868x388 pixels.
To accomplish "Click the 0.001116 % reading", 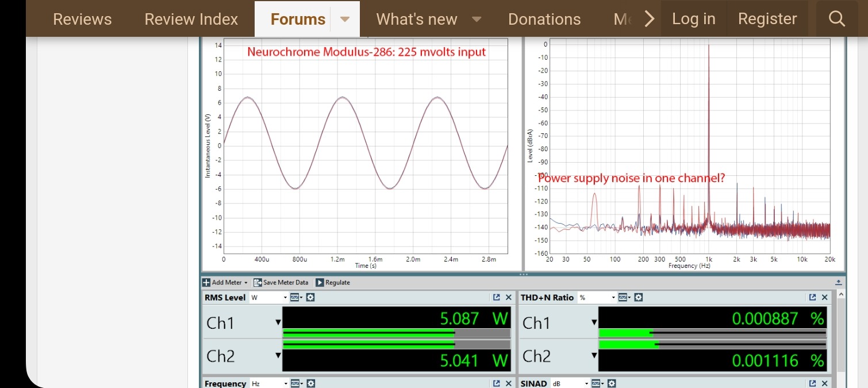I will (777, 360).
